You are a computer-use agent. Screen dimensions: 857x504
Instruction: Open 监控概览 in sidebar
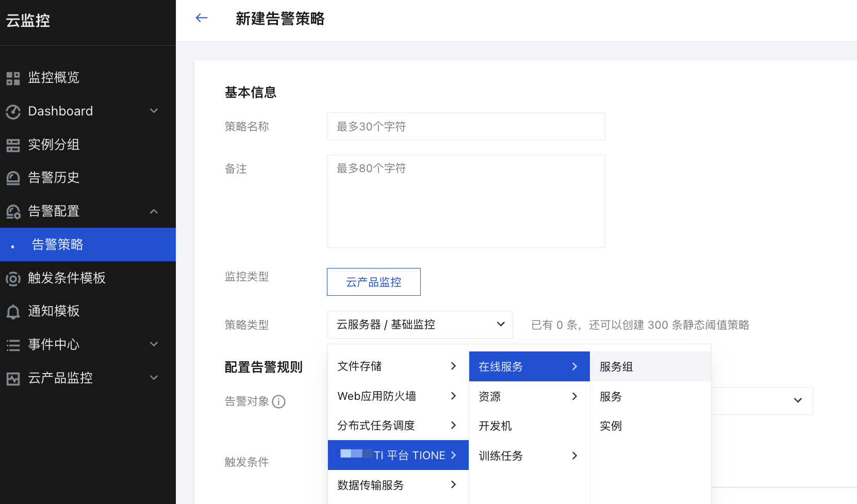click(88, 77)
